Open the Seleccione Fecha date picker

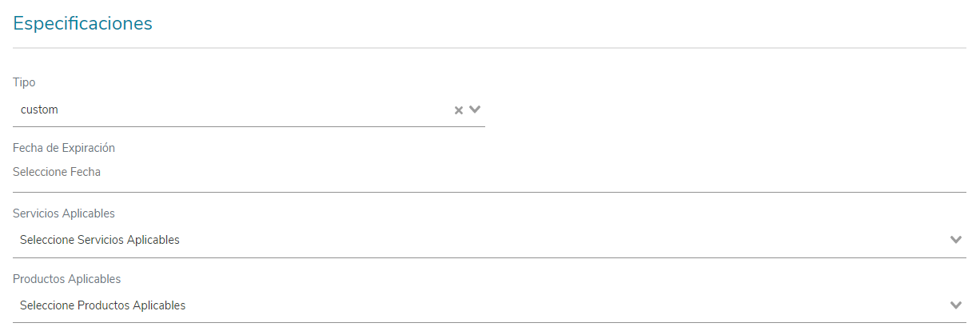[x=57, y=172]
